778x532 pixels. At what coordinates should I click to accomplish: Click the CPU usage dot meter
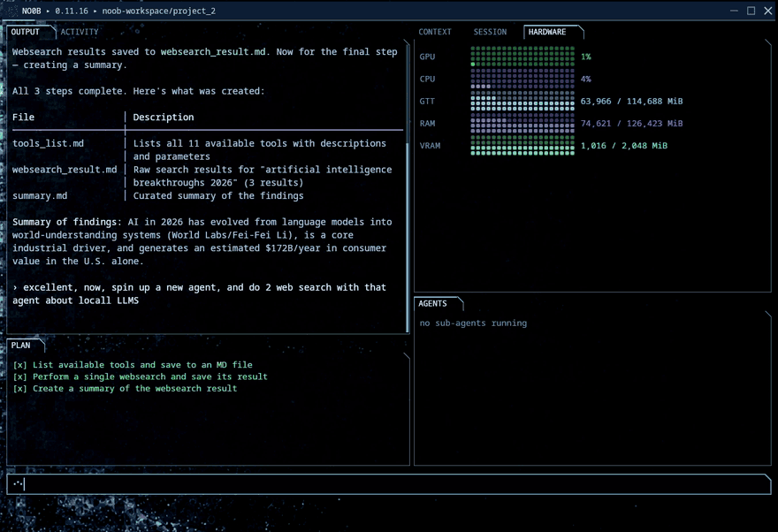(x=522, y=79)
